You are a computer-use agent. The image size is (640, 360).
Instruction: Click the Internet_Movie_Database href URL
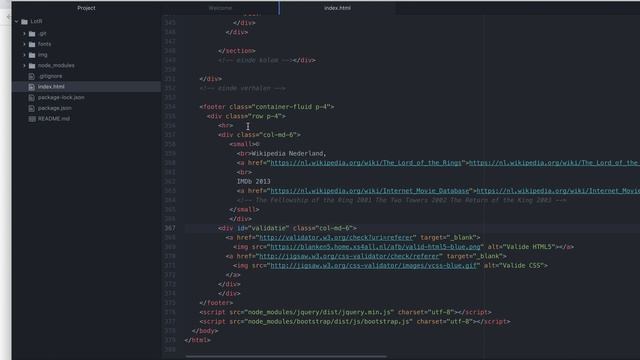pyautogui.click(x=369, y=191)
